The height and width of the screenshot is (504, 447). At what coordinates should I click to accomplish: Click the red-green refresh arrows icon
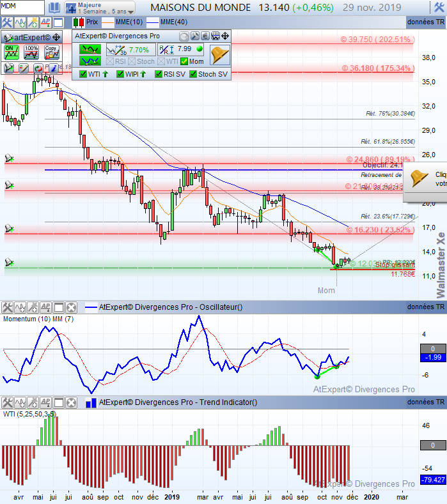click(x=38, y=68)
